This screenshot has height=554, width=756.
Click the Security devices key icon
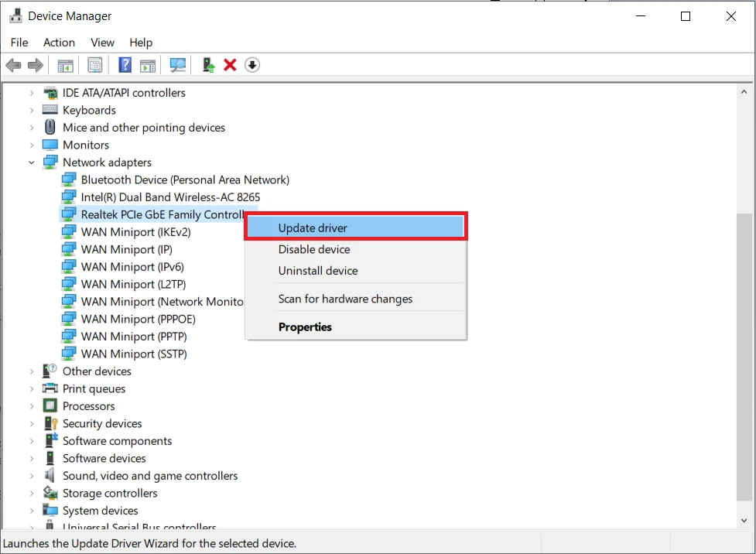pos(50,423)
